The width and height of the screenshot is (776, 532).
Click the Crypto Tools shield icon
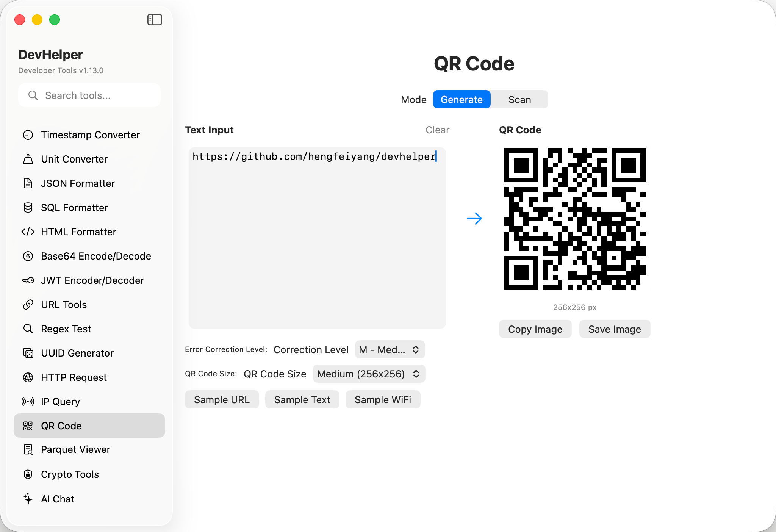coord(28,474)
